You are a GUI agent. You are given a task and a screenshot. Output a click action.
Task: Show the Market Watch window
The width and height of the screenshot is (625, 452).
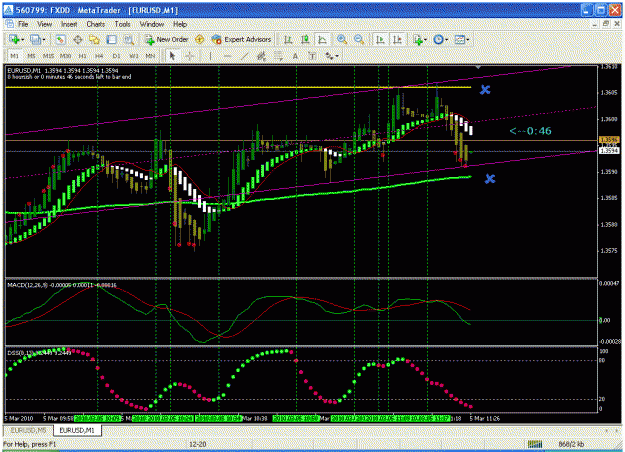(60, 39)
